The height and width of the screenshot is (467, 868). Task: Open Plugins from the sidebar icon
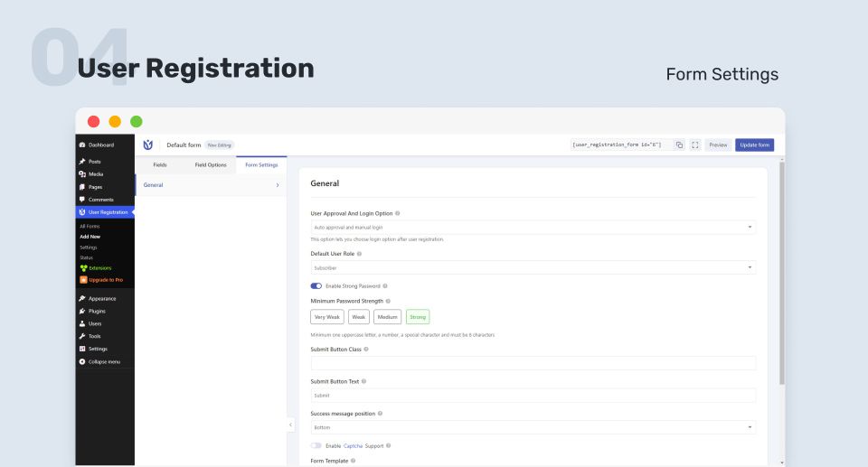pyautogui.click(x=82, y=311)
